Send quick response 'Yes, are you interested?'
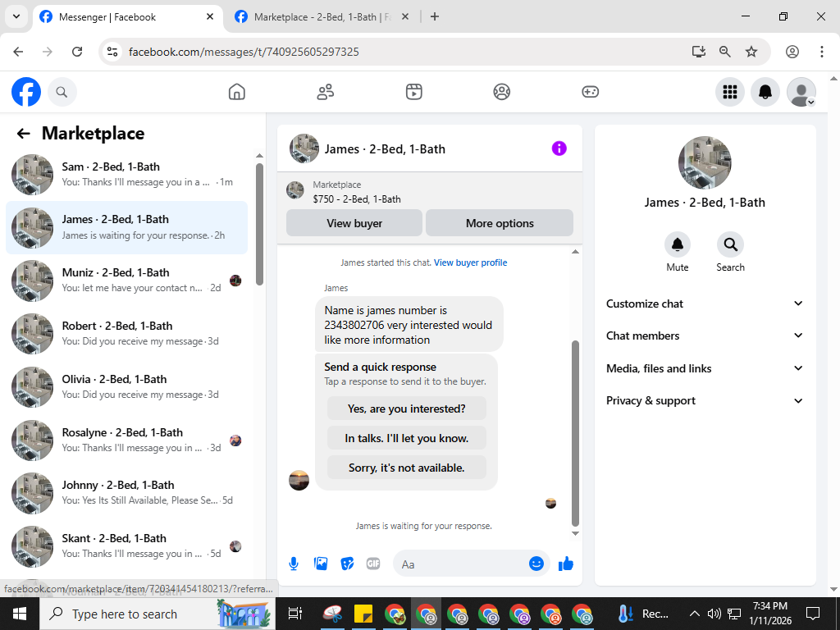Viewport: 840px width, 630px height. (x=407, y=409)
